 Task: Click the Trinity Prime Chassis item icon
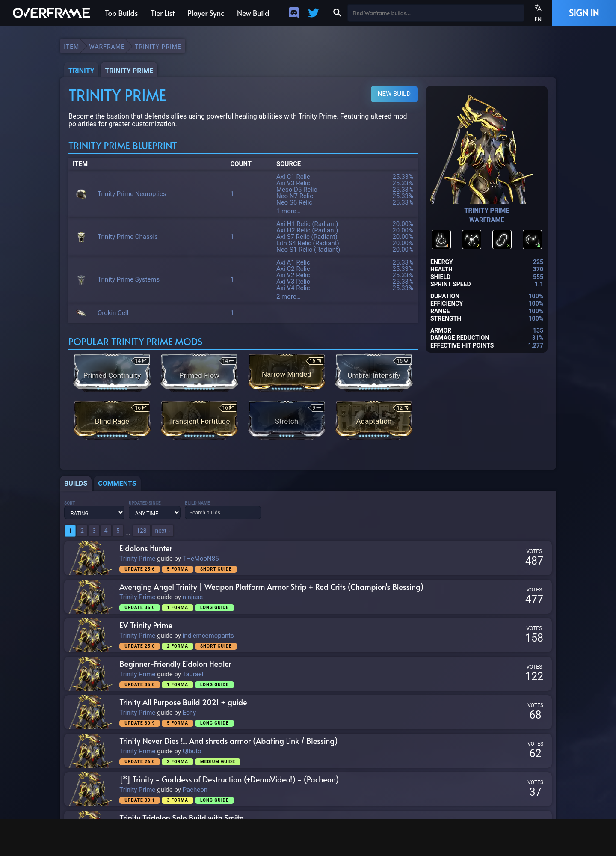point(81,237)
